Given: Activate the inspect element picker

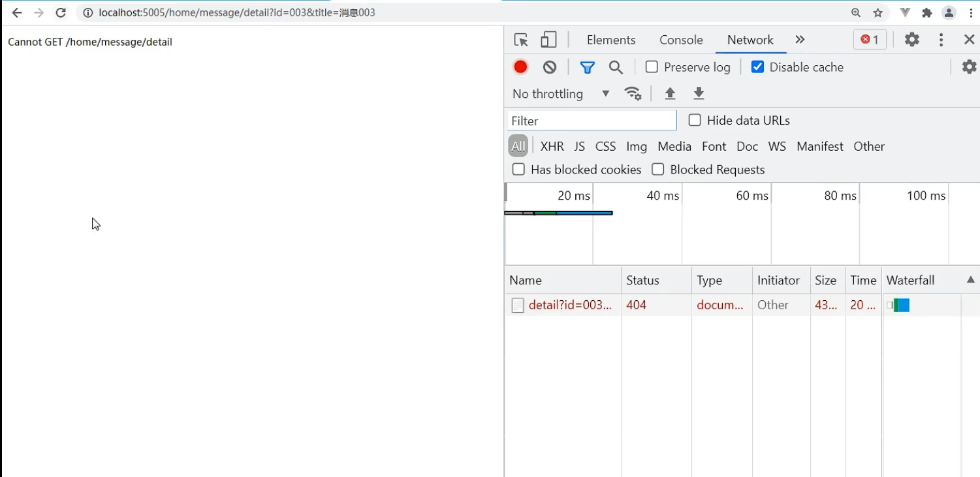Looking at the screenshot, I should (x=521, y=40).
